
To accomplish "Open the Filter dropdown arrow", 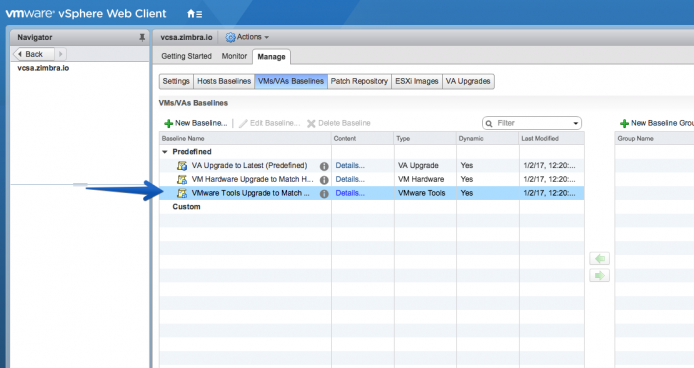I will 575,124.
